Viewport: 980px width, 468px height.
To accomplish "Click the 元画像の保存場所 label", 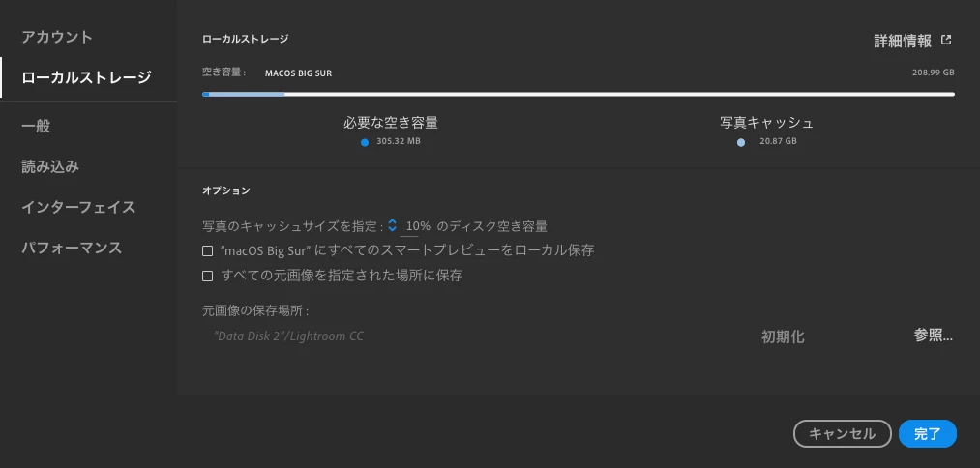I will 255,310.
